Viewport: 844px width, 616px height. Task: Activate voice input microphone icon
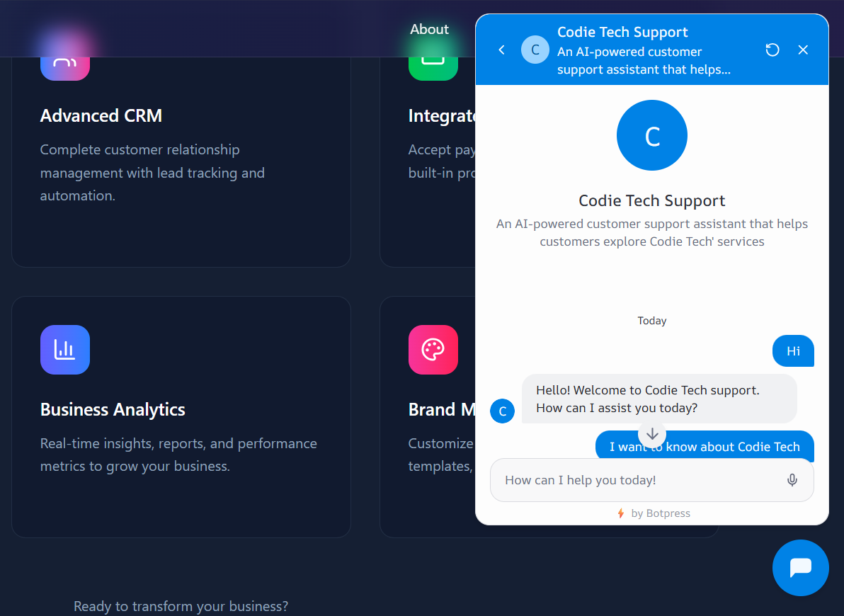pos(792,480)
